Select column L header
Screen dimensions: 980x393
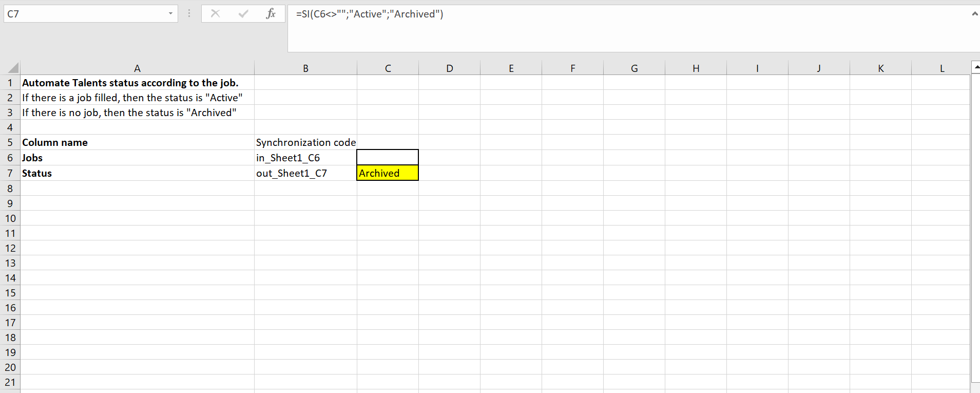point(941,68)
